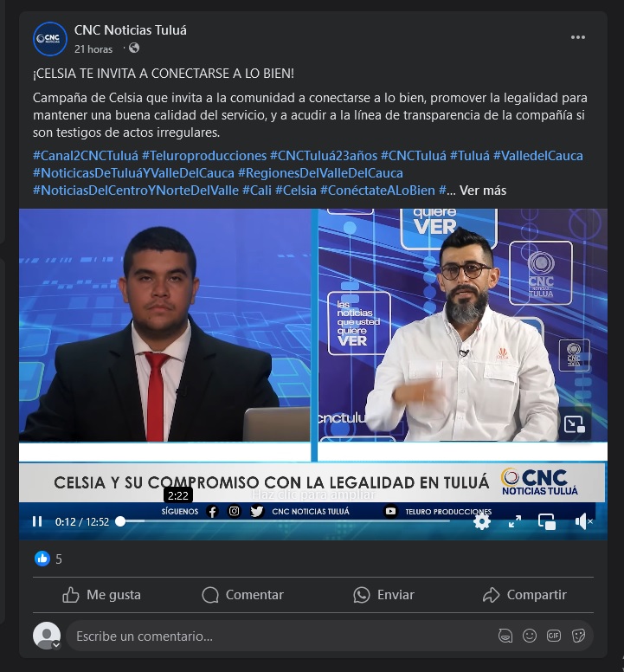Pause the video playback
Viewport: 624px width, 672px height.
point(37,521)
